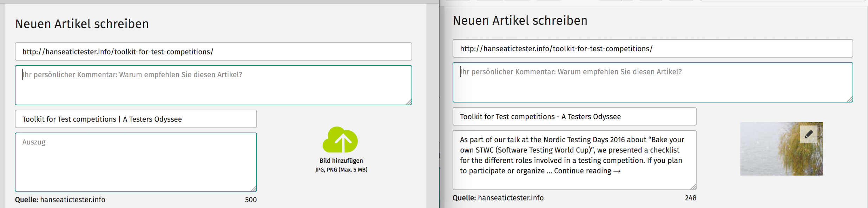This screenshot has width=868, height=208.
Task: Click the resize grip of the right form's comment box
Action: [850, 99]
